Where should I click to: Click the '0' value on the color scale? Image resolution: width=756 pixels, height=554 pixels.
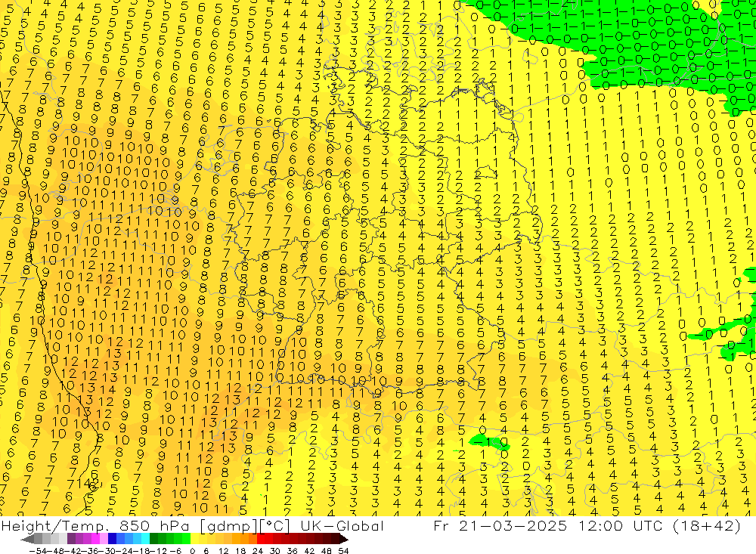(192, 551)
